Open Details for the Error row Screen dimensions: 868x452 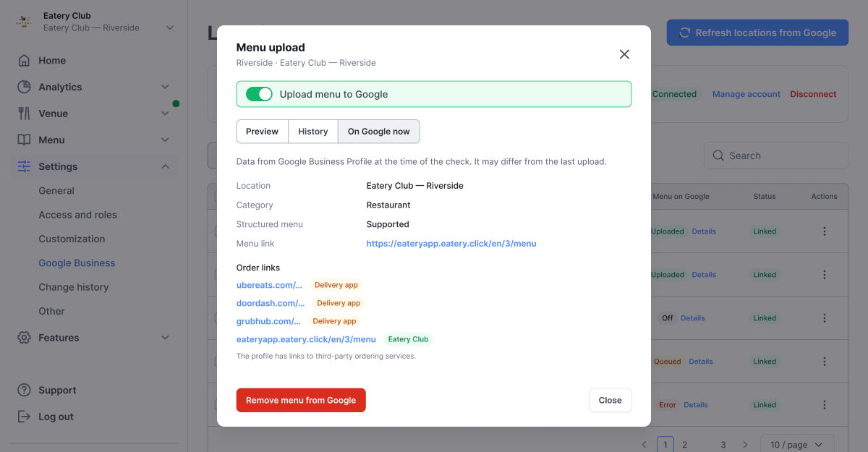click(696, 405)
